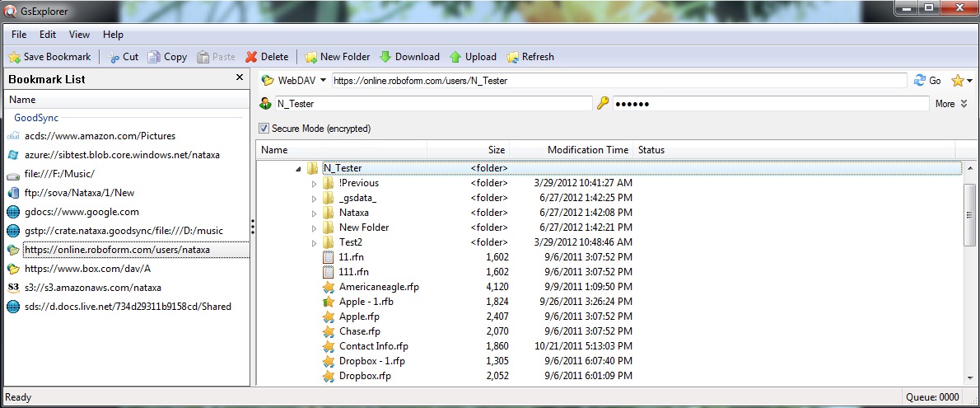Open the View menu
Viewport: 980px width, 408px height.
79,35
